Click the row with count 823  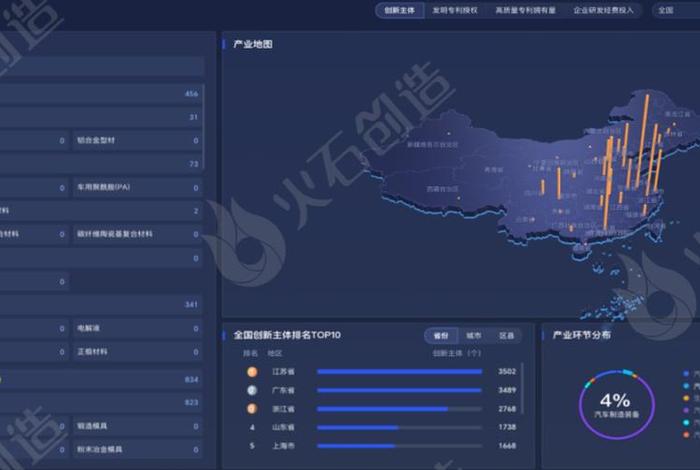coord(101,403)
